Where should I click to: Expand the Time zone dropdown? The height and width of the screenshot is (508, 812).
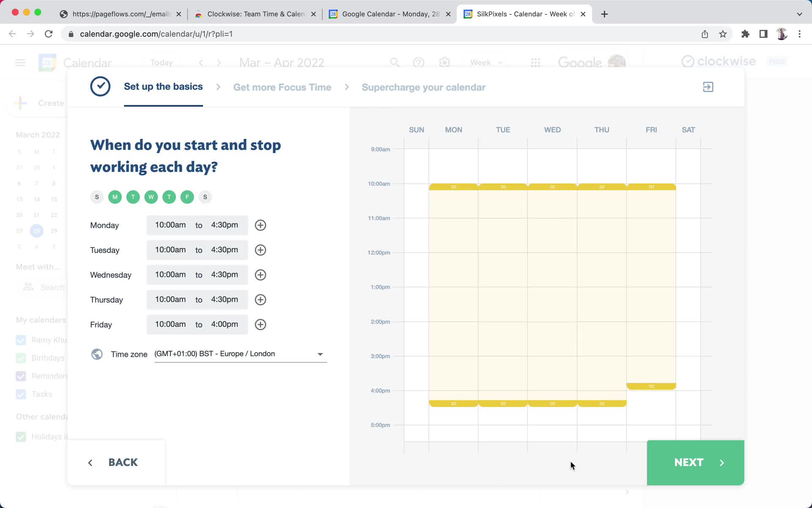320,353
